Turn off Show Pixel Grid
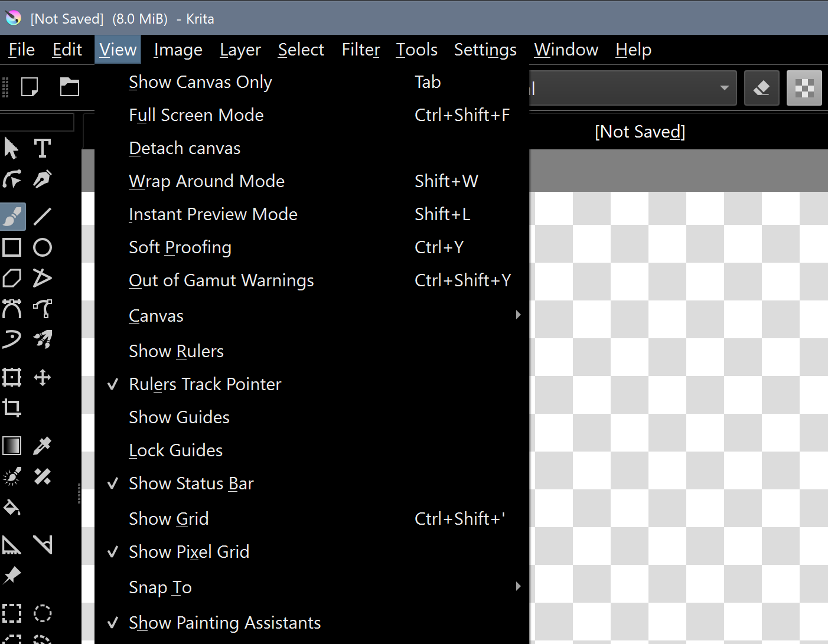This screenshot has height=644, width=828. 188,552
